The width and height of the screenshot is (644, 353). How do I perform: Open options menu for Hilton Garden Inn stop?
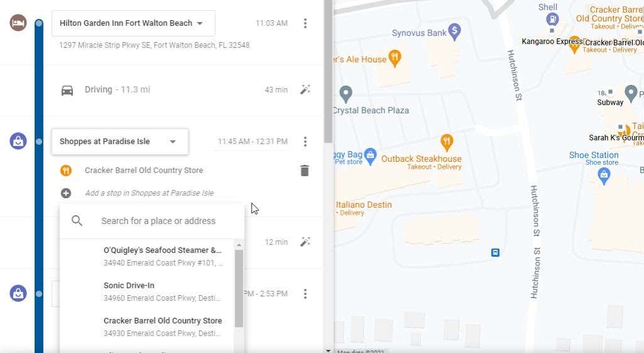click(x=305, y=23)
